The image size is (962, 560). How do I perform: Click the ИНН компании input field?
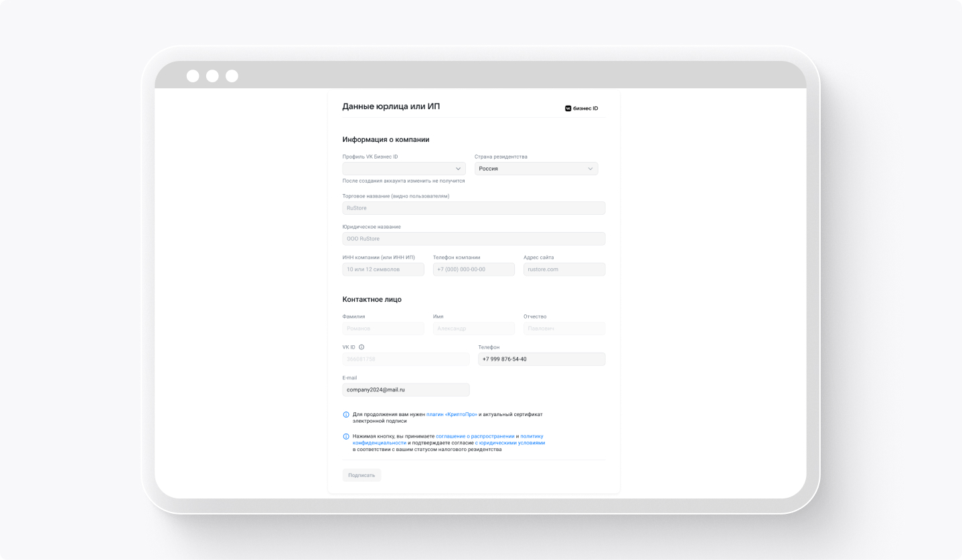coord(383,269)
